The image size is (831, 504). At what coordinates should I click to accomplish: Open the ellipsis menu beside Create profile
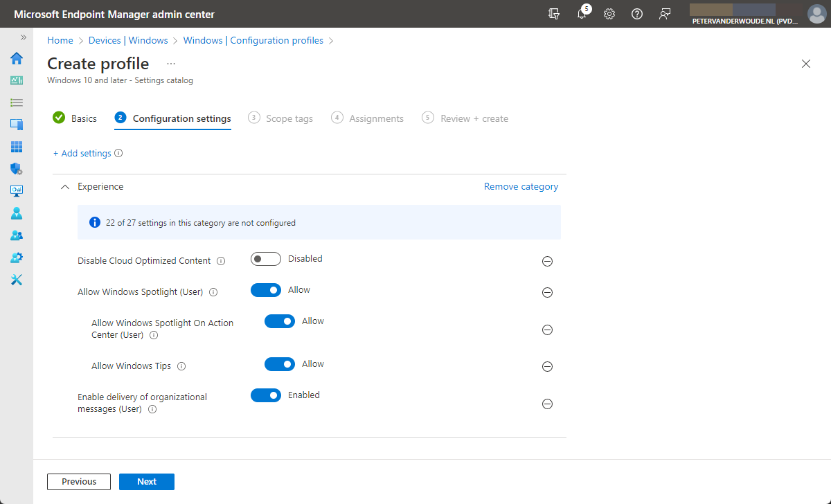click(x=171, y=64)
